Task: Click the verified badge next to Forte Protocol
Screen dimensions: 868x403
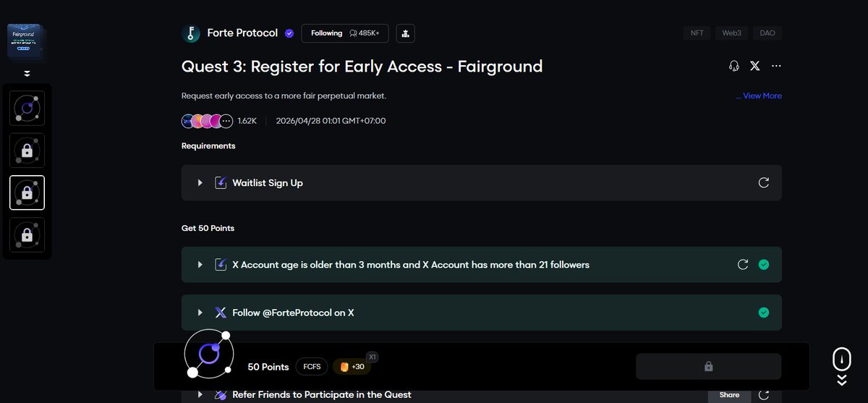Action: 289,33
